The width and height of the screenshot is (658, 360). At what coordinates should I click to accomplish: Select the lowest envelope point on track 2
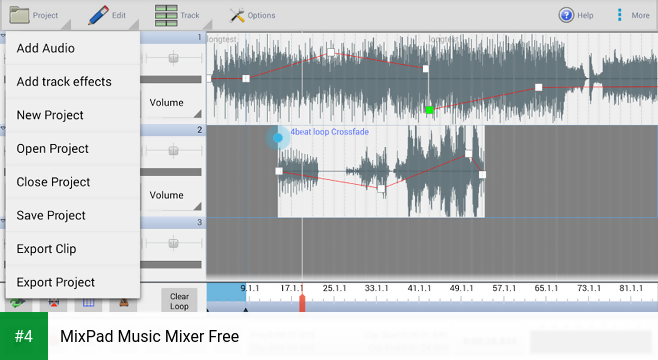pyautogui.click(x=381, y=189)
